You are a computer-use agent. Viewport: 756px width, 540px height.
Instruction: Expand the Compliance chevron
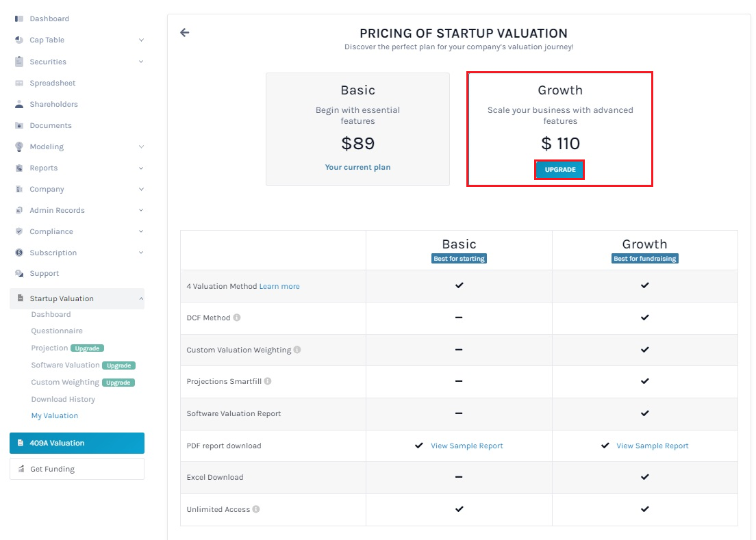click(x=141, y=231)
